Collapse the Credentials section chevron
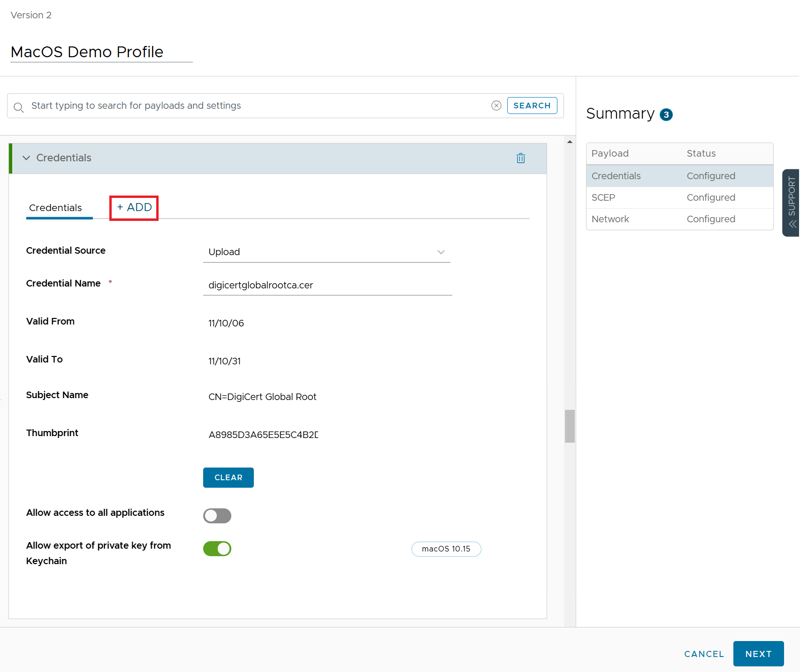Image resolution: width=800 pixels, height=672 pixels. [26, 158]
